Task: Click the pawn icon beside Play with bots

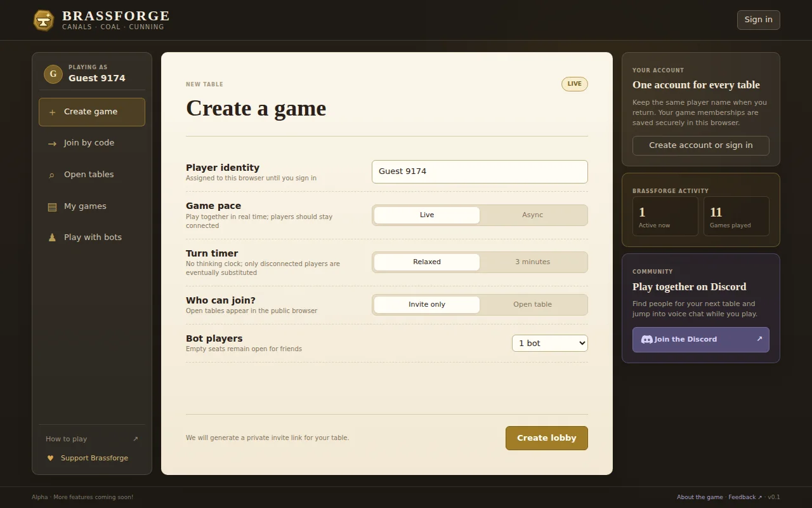Action: click(52, 237)
